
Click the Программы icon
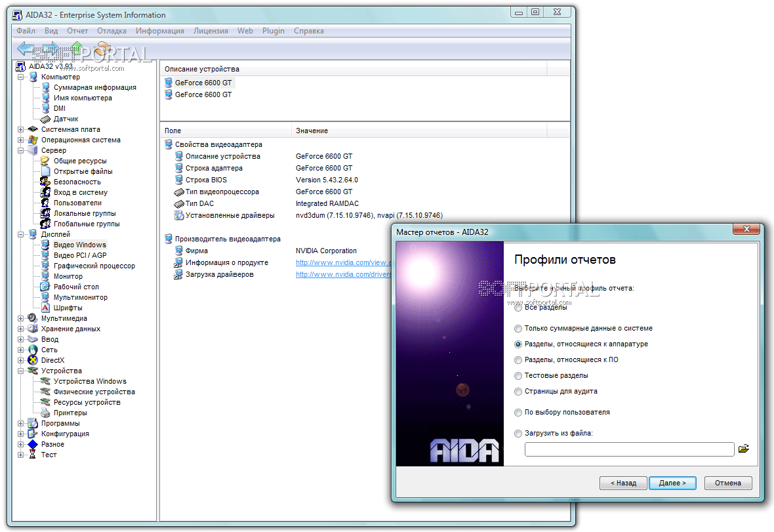click(33, 423)
